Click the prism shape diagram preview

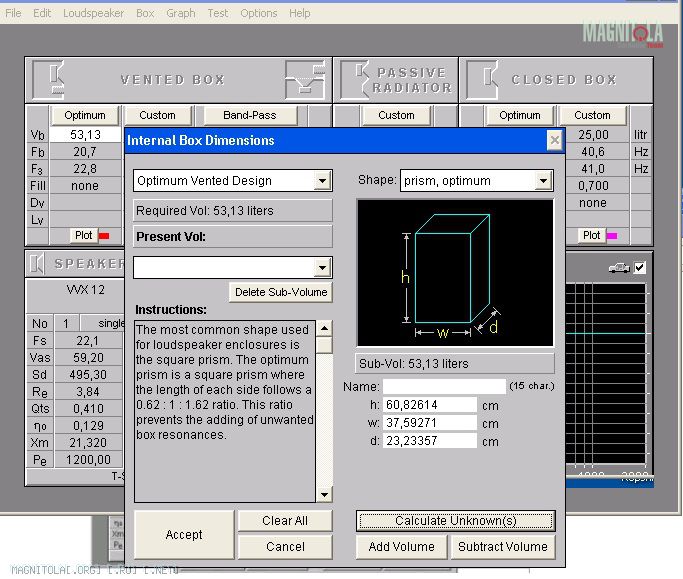click(455, 273)
